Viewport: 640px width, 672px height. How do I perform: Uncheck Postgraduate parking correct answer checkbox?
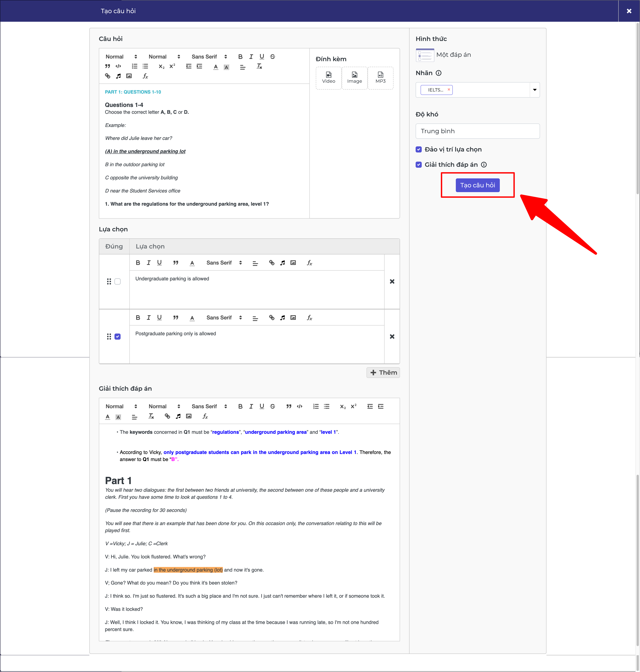(118, 337)
